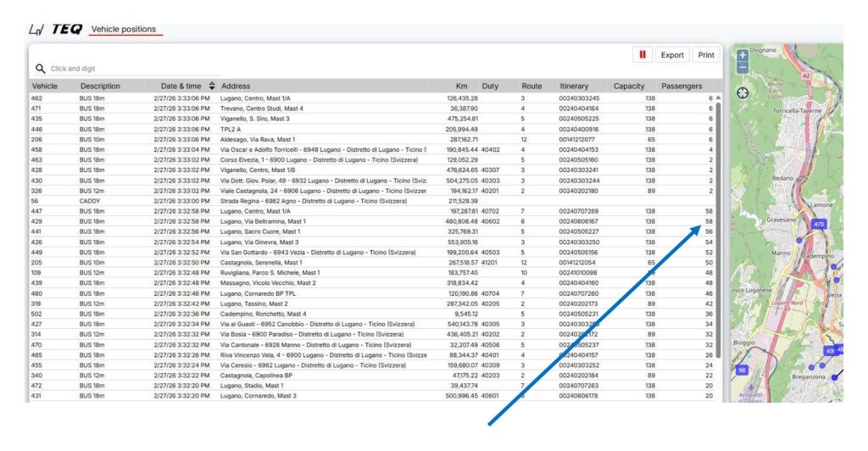Toggle sort arrows on Date & time column

[211, 86]
